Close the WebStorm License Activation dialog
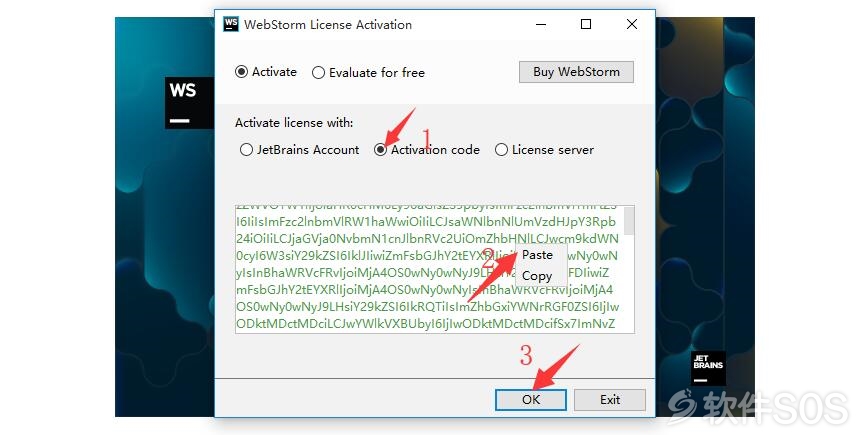 632,24
